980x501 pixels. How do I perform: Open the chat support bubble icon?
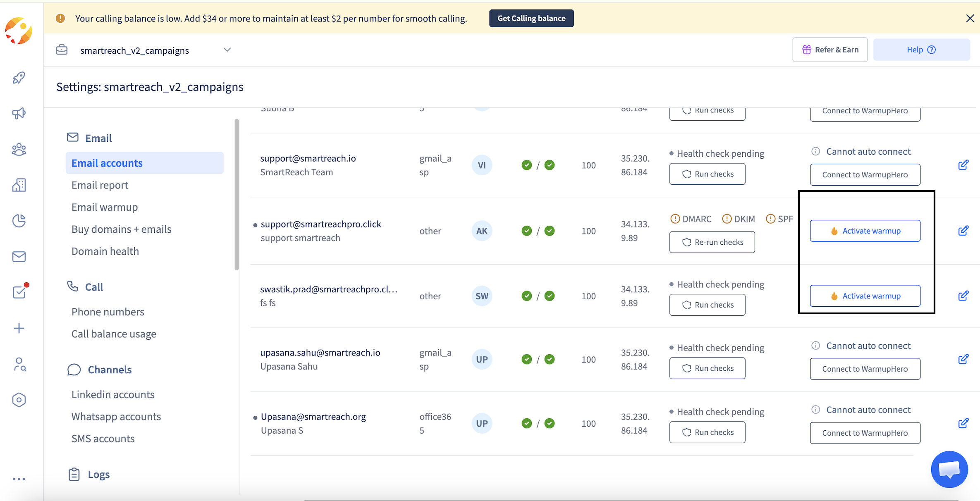(x=949, y=469)
